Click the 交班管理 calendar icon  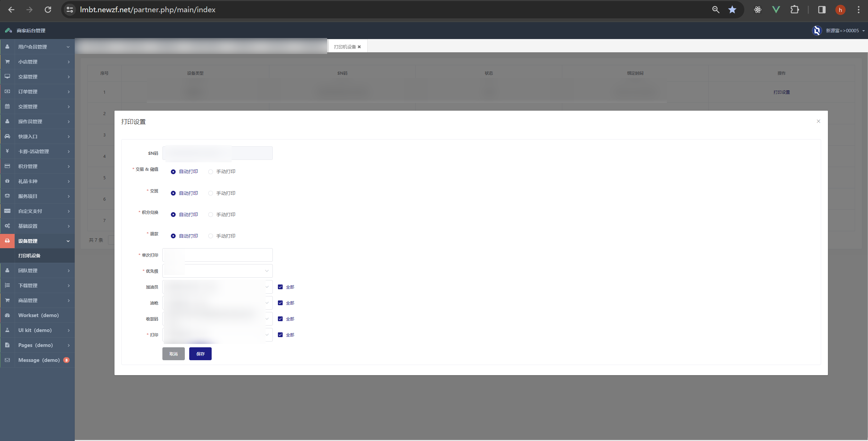point(7,106)
